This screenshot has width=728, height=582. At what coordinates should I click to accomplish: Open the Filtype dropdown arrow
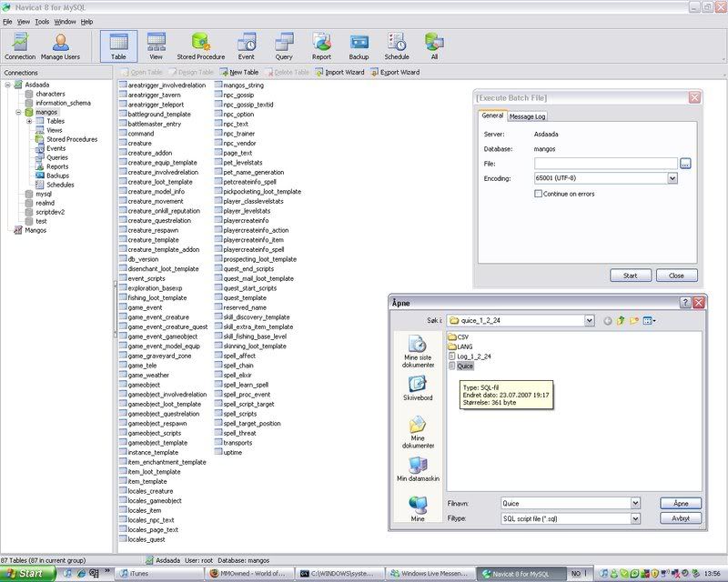click(x=635, y=518)
